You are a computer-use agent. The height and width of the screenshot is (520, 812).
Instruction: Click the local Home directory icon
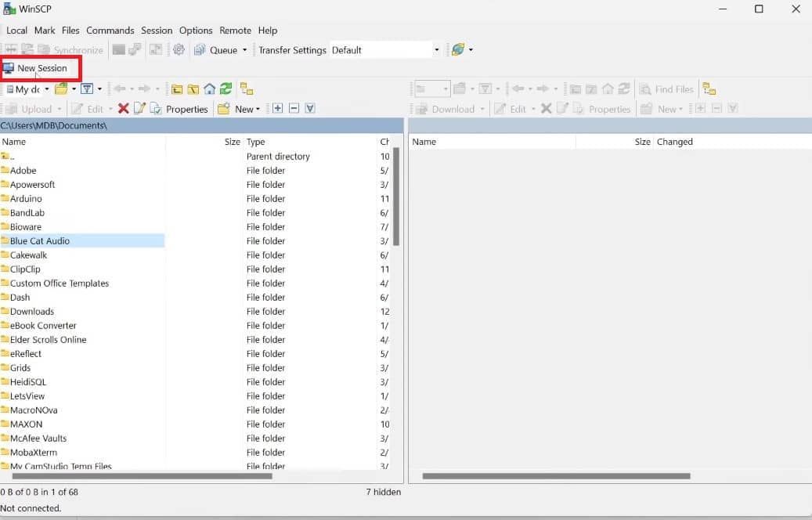[x=210, y=89]
